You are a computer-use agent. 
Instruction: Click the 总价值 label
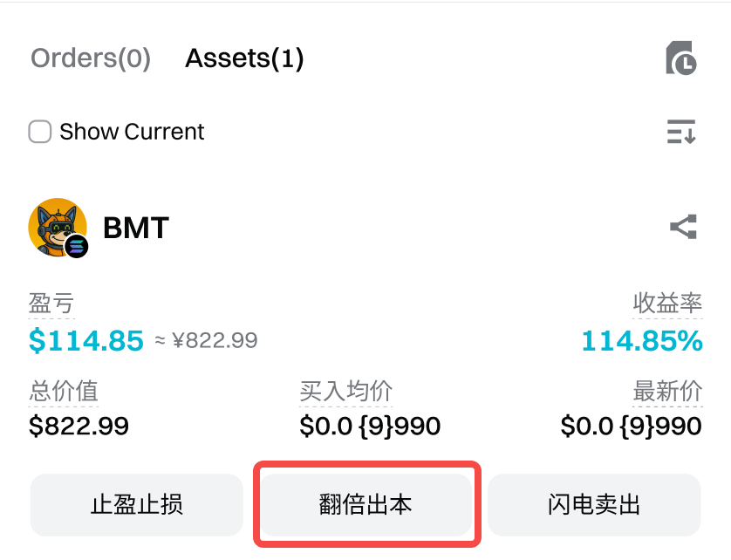point(64,391)
